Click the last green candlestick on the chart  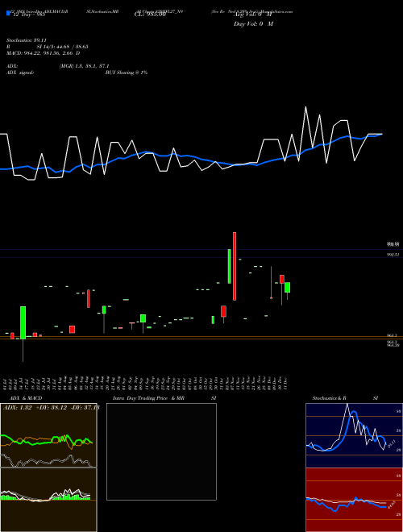pyautogui.click(x=287, y=288)
